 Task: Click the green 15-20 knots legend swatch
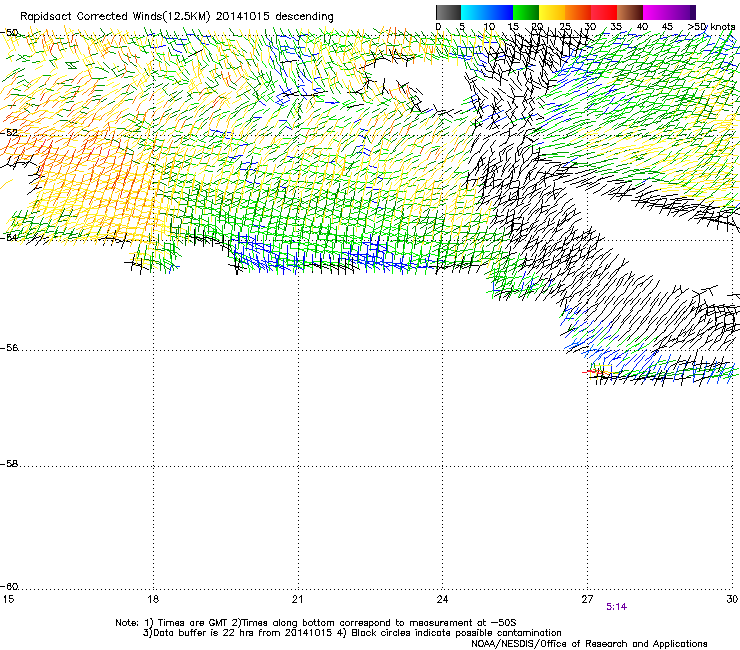click(526, 12)
